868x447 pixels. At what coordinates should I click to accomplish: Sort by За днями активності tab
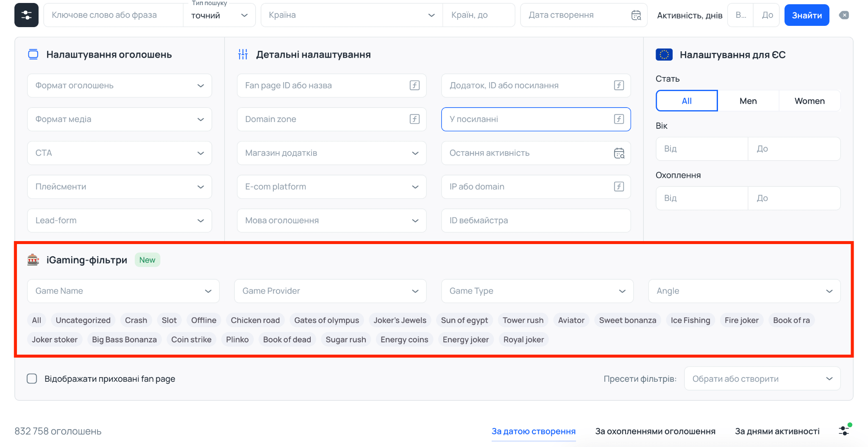coord(777,431)
